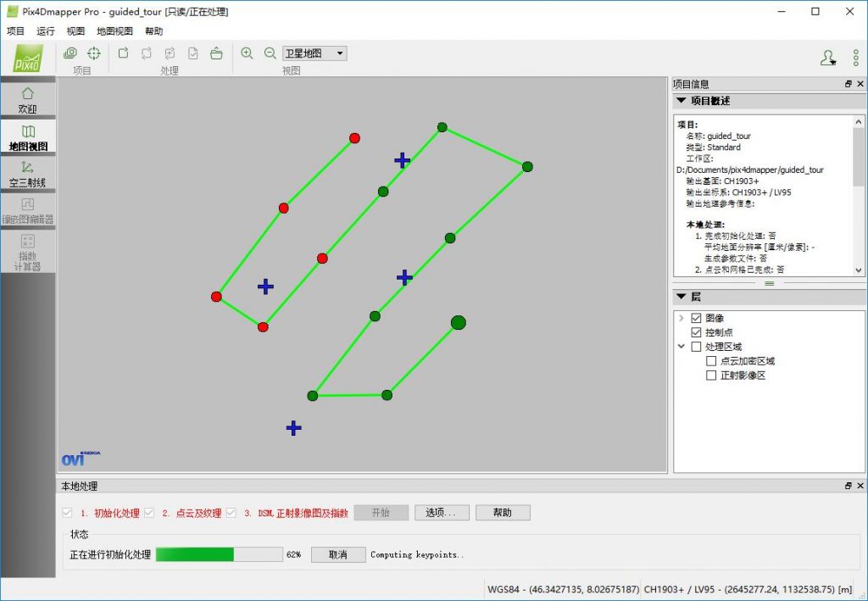Undock the 本地处理 panel
Viewport: 868px width, 601px height.
pyautogui.click(x=848, y=486)
